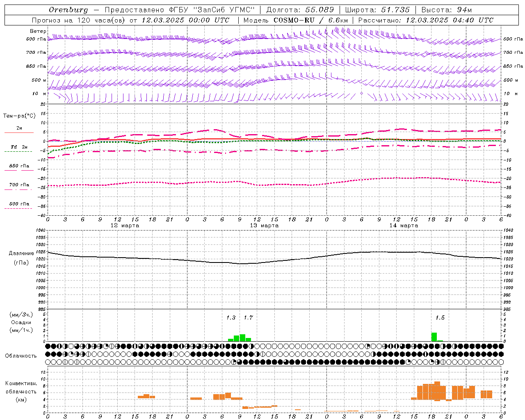Select the Облачность panel label

pyautogui.click(x=21, y=356)
